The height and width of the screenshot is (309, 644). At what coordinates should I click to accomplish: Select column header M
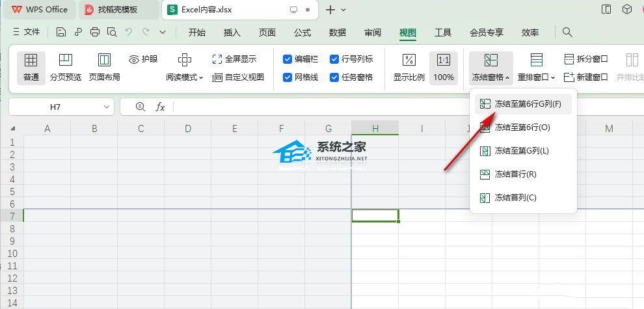coord(609,129)
